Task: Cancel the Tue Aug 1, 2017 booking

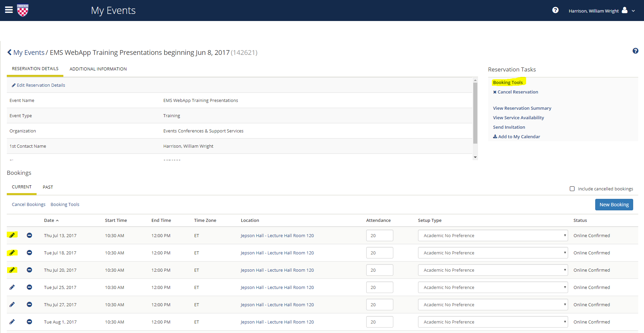Action: coord(29,321)
